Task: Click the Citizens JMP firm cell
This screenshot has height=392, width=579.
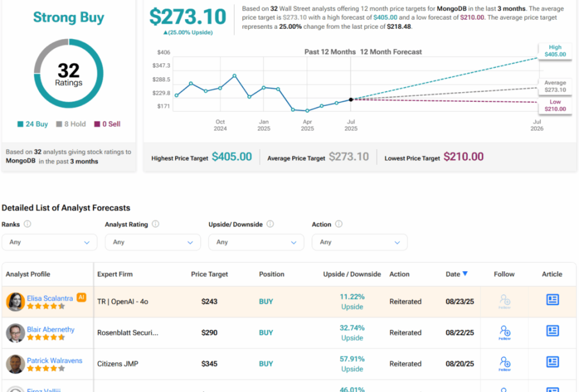Action: coord(118,364)
